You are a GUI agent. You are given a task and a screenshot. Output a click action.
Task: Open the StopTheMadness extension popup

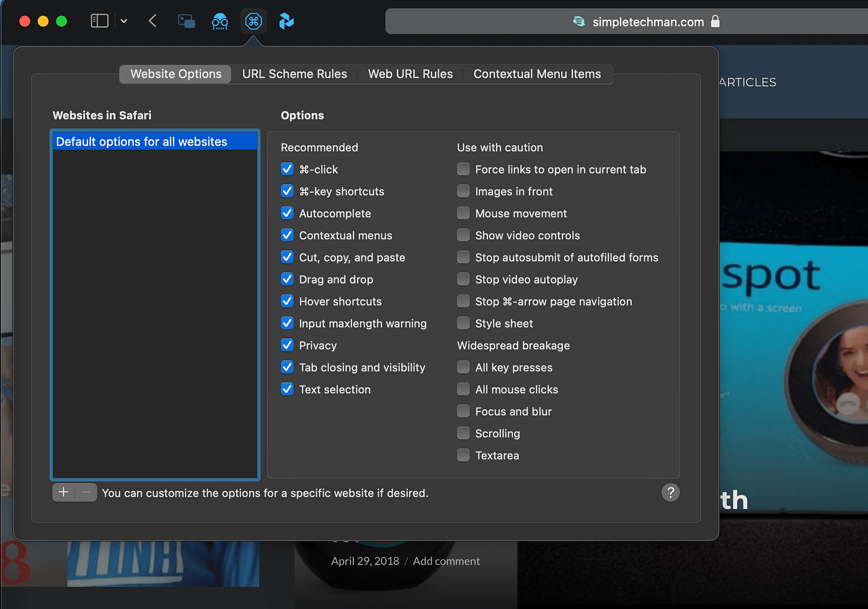(254, 21)
